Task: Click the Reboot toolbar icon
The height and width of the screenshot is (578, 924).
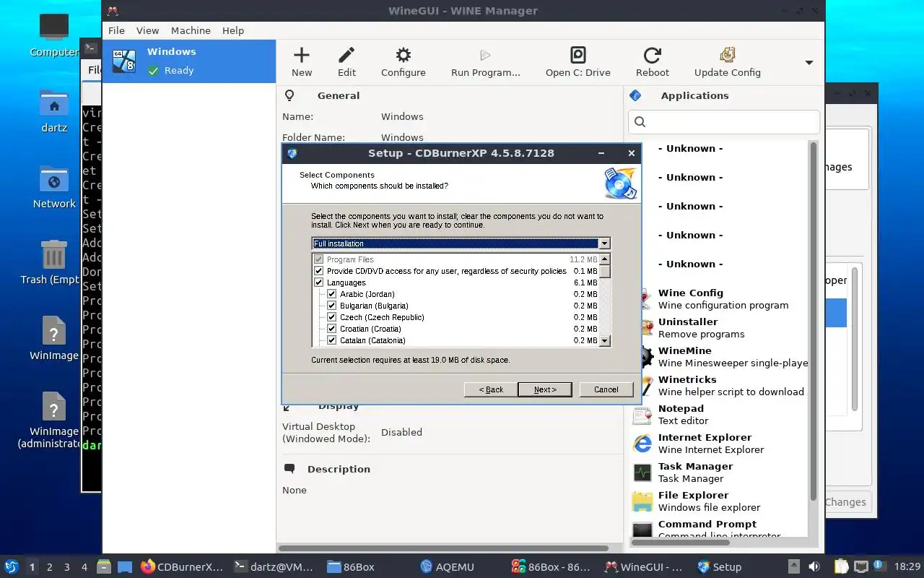Action: (x=652, y=62)
